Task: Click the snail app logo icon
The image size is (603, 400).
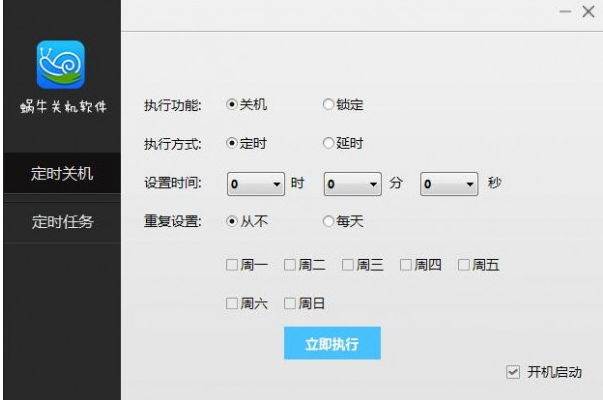Action: pos(61,65)
